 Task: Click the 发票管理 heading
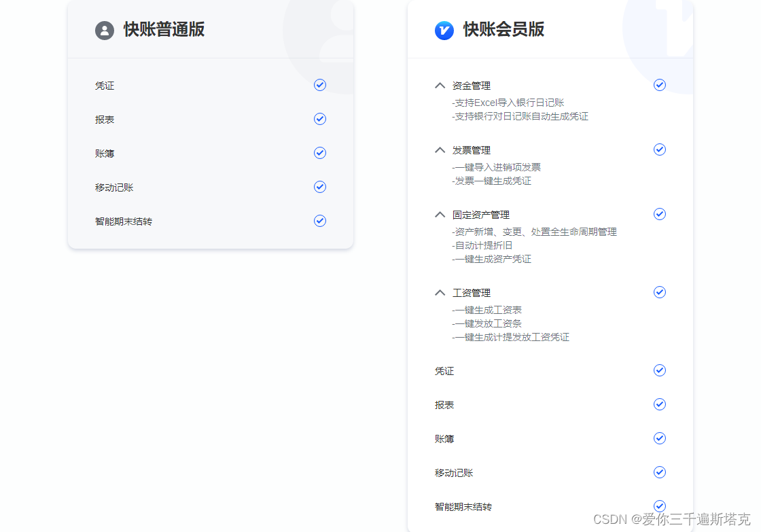click(x=472, y=150)
